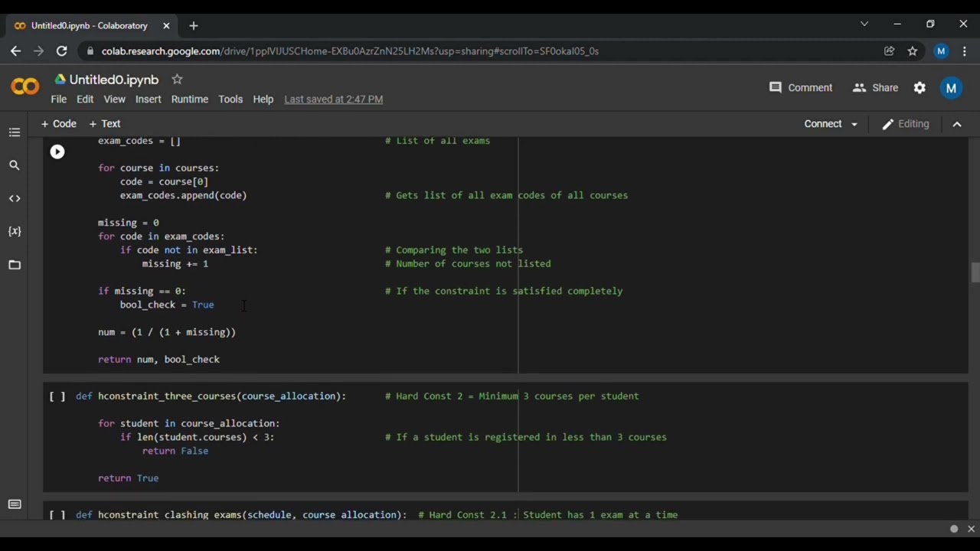Image resolution: width=980 pixels, height=551 pixels.
Task: Add a new Code cell
Action: (59, 123)
